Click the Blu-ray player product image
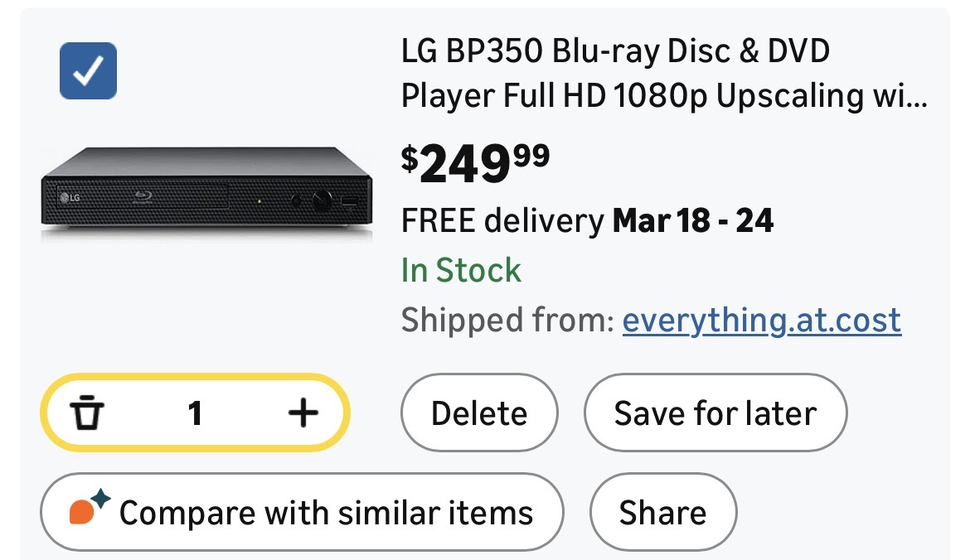 click(x=205, y=195)
